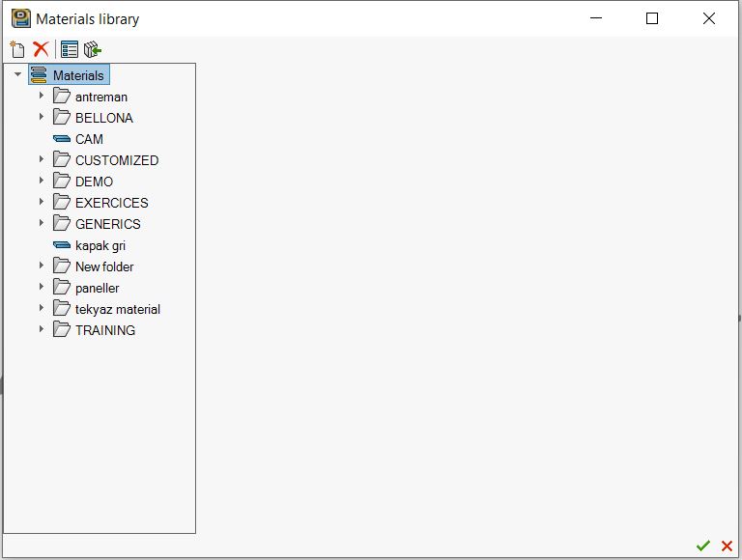Screen dimensions: 742x560
Task: Click the antreman folder icon
Action: tap(62, 96)
